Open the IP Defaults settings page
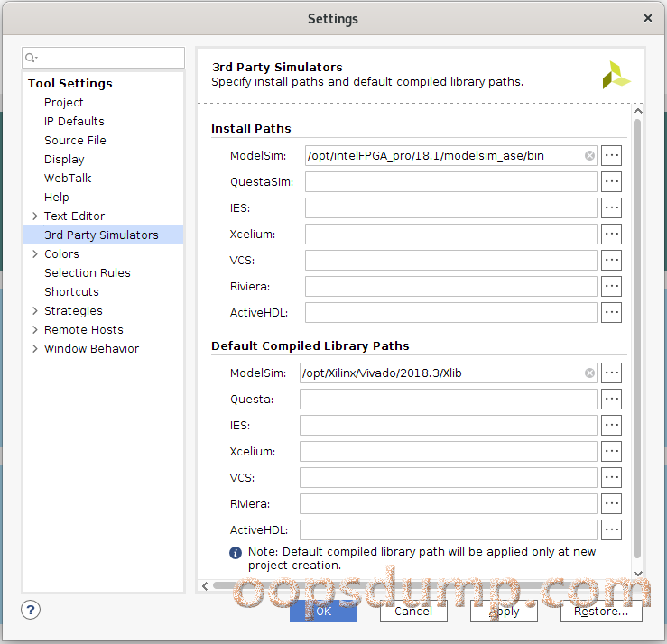 pos(74,121)
